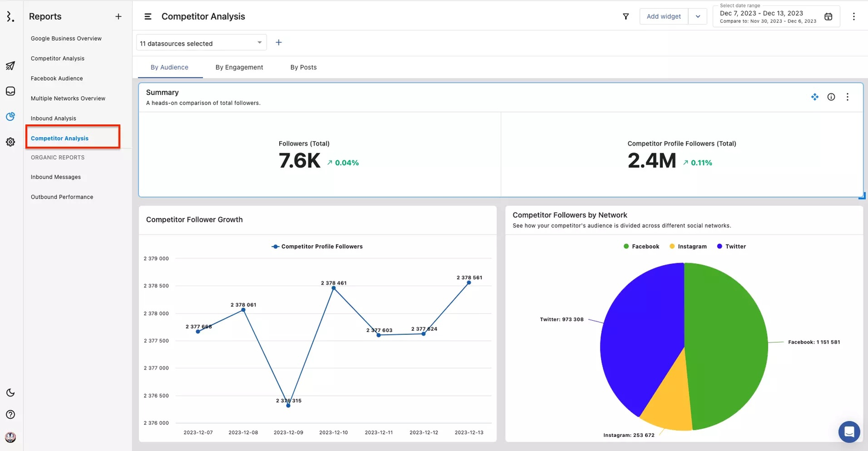Viewport: 868px width, 451px height.
Task: Open Settings via the gear icon
Action: 9,141
